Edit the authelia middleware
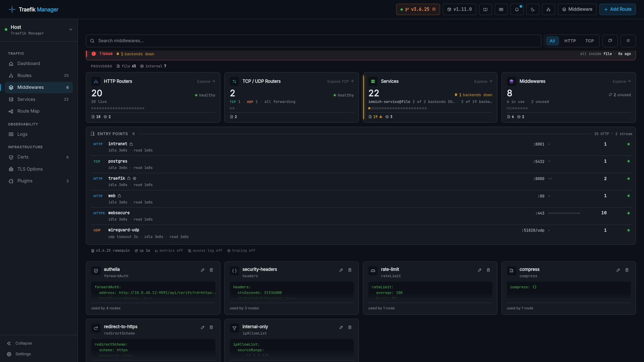This screenshot has width=644, height=362. click(203, 270)
